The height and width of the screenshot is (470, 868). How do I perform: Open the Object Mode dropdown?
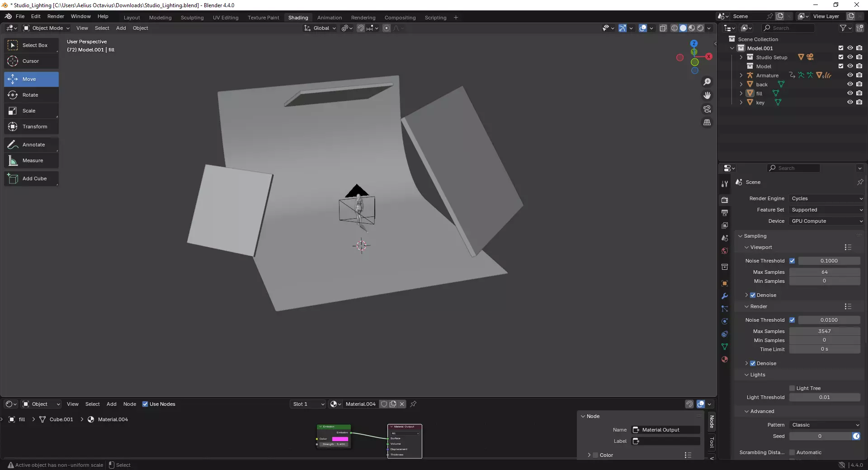tap(46, 28)
